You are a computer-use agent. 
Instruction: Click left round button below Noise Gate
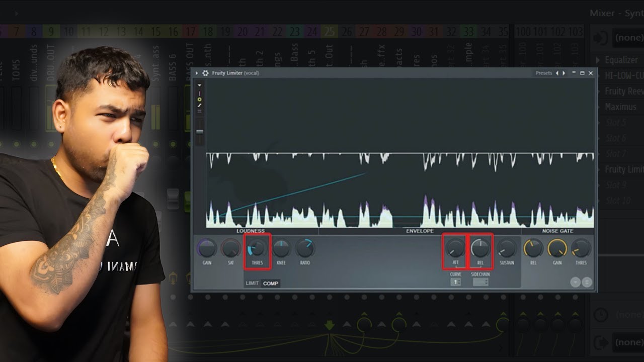(x=576, y=282)
